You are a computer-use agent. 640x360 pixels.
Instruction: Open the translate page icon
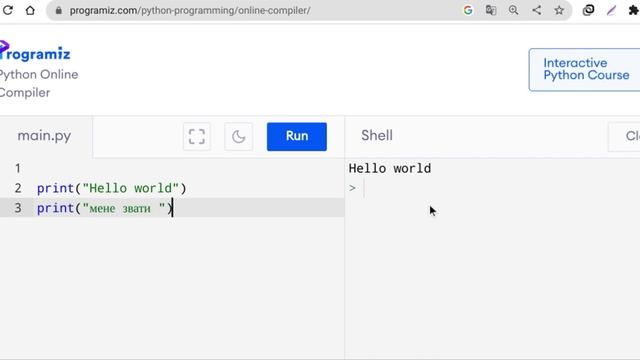491,10
